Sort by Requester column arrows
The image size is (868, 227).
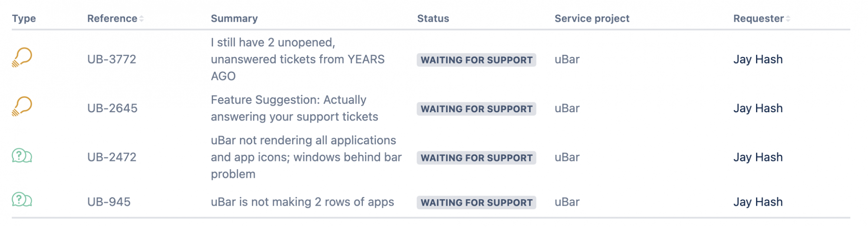(x=788, y=19)
